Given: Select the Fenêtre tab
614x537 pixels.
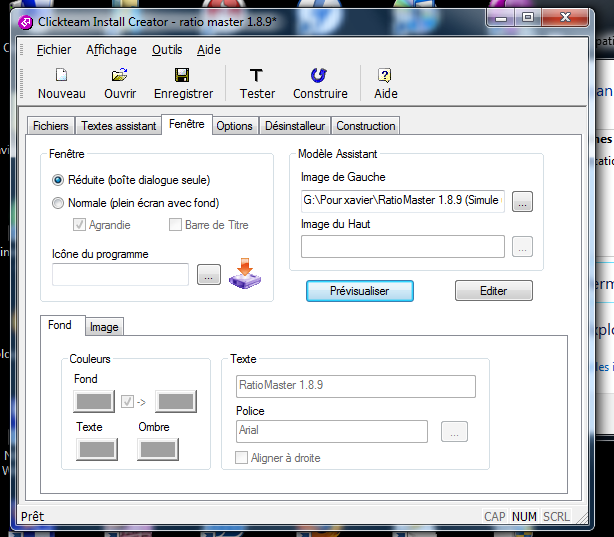Looking at the screenshot, I should (x=187, y=124).
